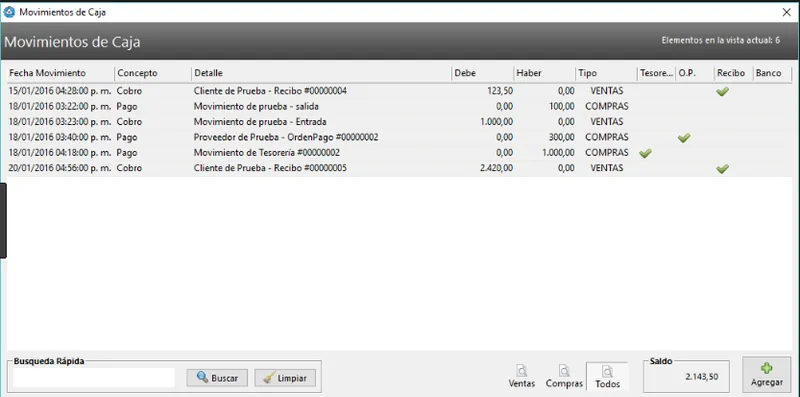
Task: Click the Tesorería checkmark for Movimiento de Tesorería row
Action: [x=645, y=153]
